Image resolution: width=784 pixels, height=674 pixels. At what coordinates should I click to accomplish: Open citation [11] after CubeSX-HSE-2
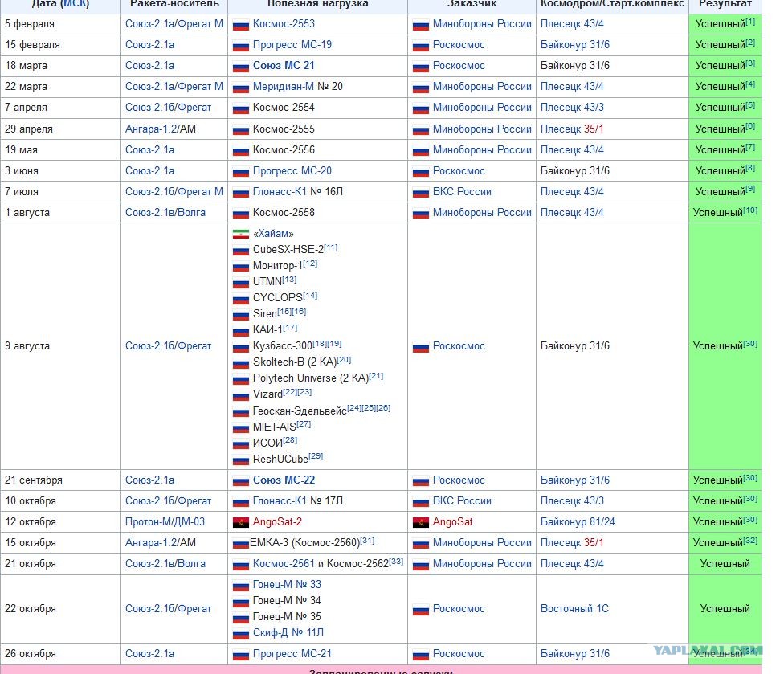point(330,247)
